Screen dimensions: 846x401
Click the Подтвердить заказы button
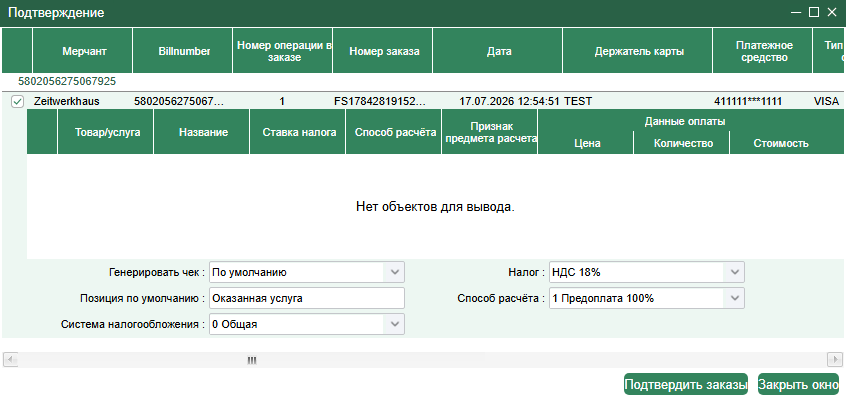(x=686, y=384)
